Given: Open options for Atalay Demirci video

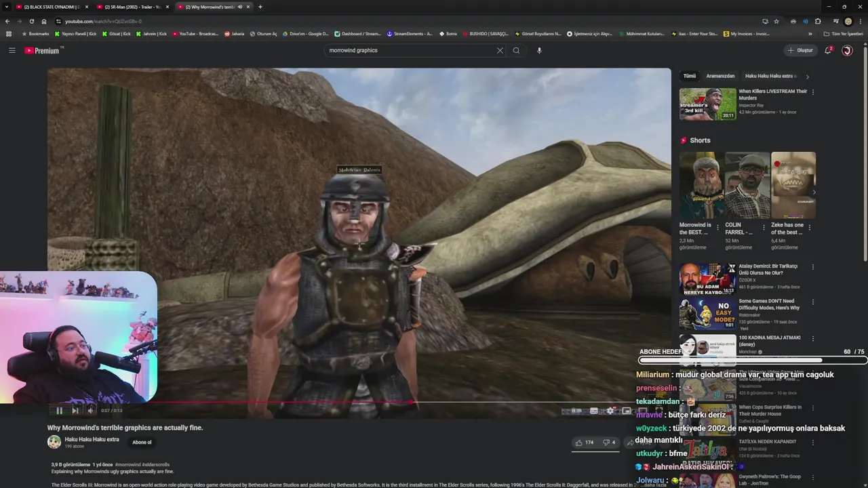Looking at the screenshot, I should point(813,267).
